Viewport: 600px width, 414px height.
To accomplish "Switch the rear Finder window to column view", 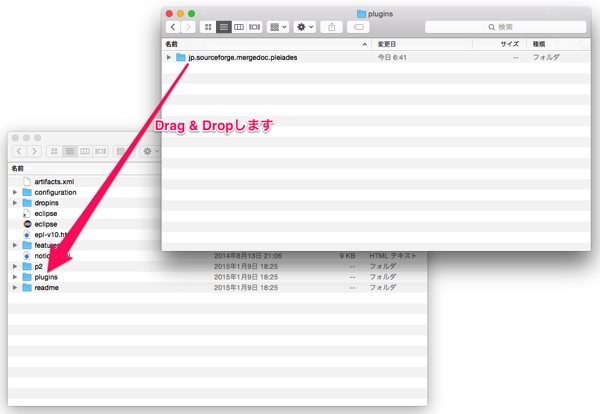I will [x=85, y=151].
